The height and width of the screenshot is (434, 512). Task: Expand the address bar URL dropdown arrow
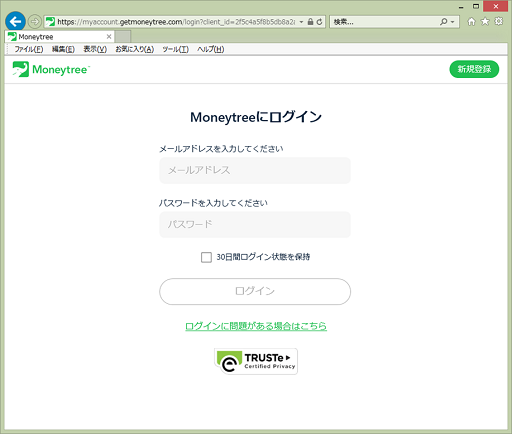tap(301, 22)
